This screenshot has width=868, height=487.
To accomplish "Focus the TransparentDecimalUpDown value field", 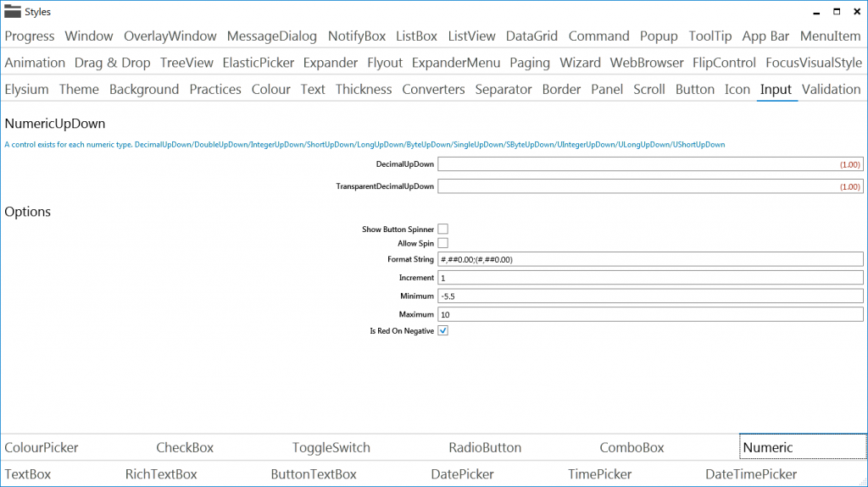I will point(650,186).
